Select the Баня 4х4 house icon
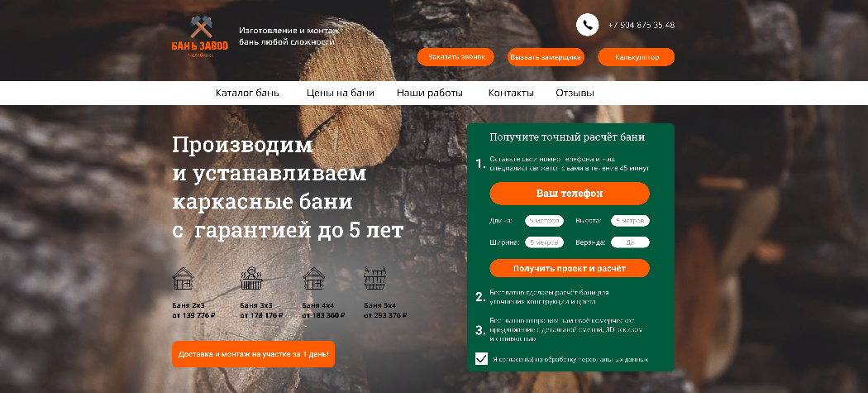The height and width of the screenshot is (393, 868). pyautogui.click(x=314, y=279)
